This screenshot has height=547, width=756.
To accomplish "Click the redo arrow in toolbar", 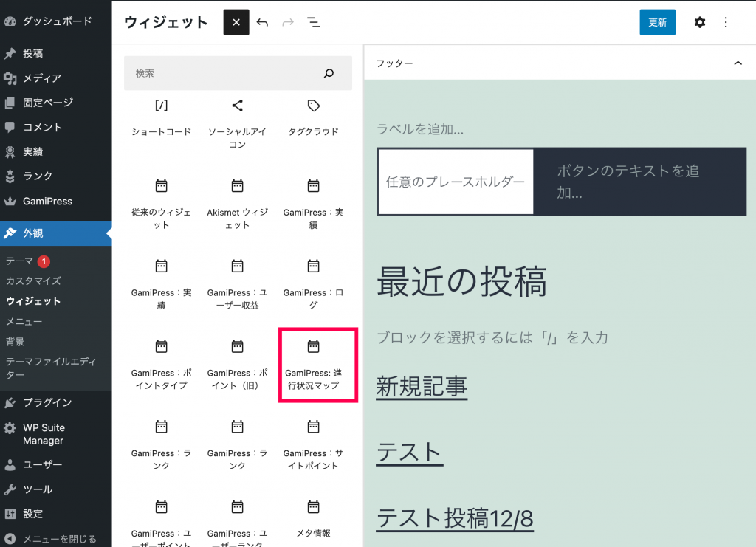I will [288, 22].
